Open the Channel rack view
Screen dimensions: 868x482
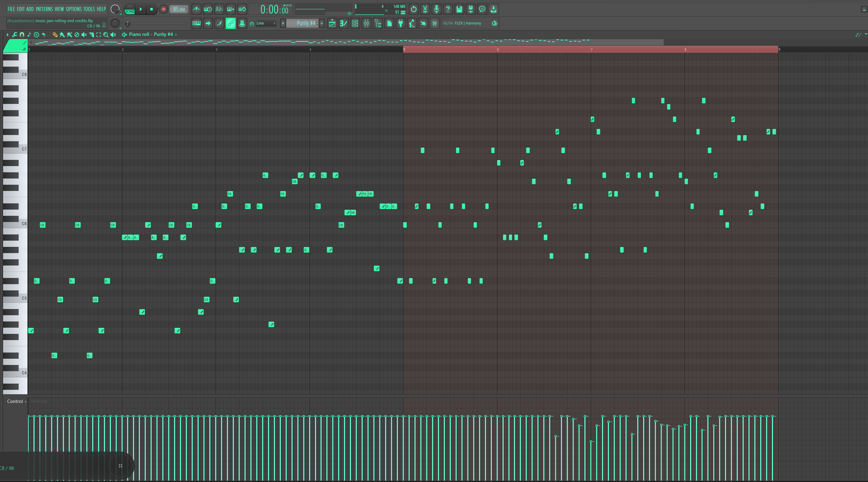355,23
